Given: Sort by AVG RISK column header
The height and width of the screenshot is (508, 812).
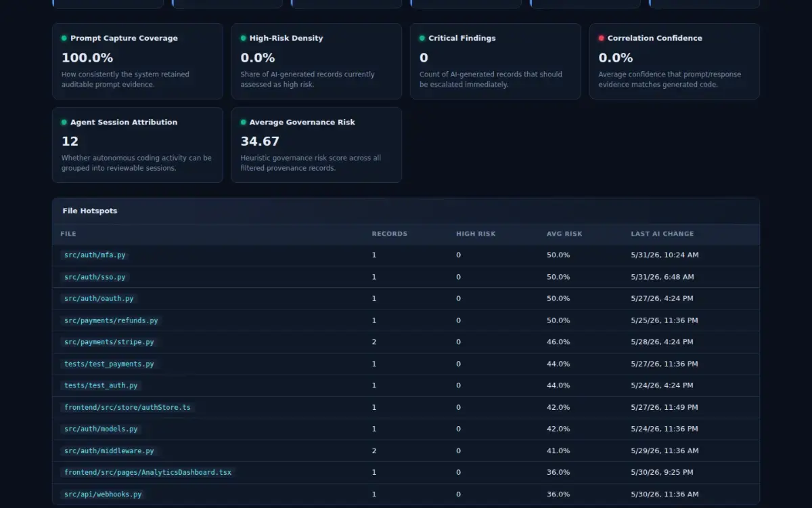Looking at the screenshot, I should coord(564,234).
